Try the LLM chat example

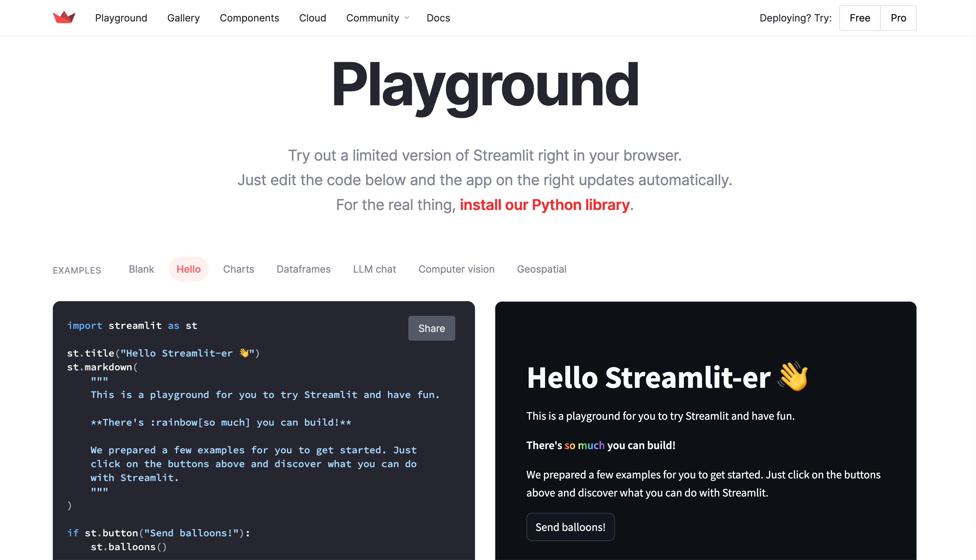(x=374, y=269)
